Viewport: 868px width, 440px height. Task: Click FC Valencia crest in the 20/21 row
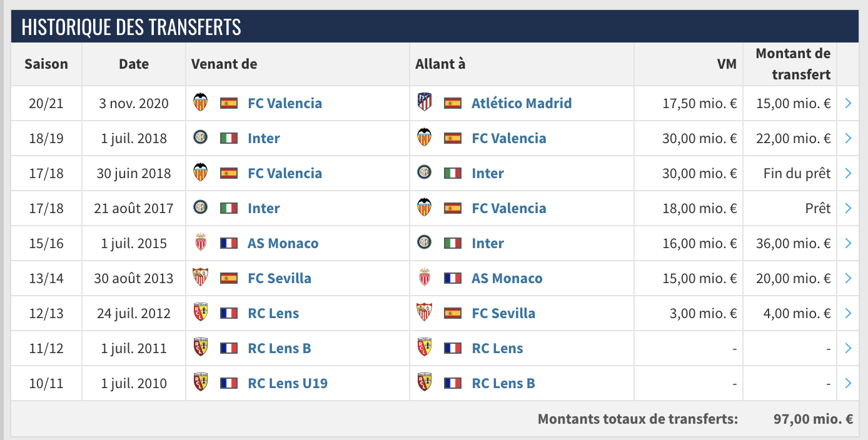pyautogui.click(x=201, y=103)
